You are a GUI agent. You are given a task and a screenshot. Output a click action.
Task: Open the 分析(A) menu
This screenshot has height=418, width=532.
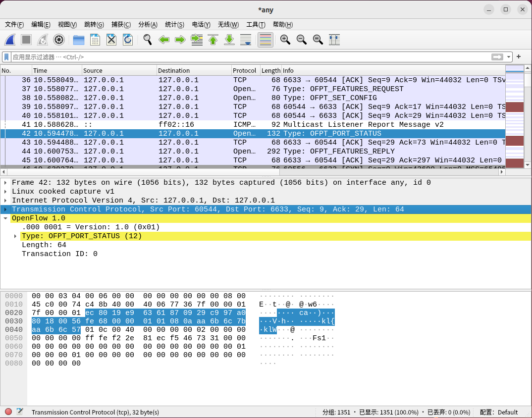148,25
